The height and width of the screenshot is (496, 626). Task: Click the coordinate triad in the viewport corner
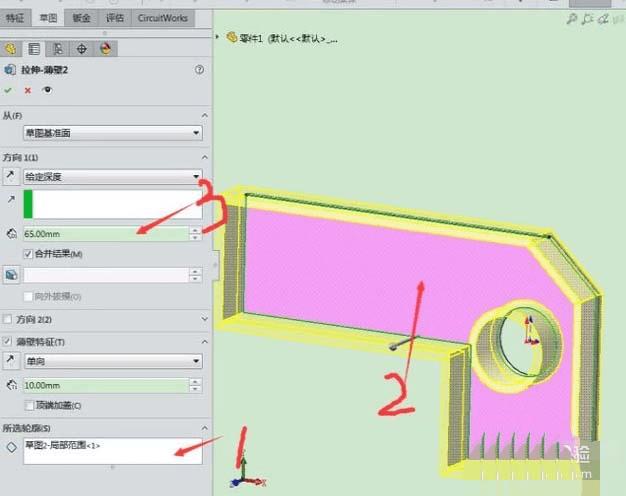pos(247,475)
